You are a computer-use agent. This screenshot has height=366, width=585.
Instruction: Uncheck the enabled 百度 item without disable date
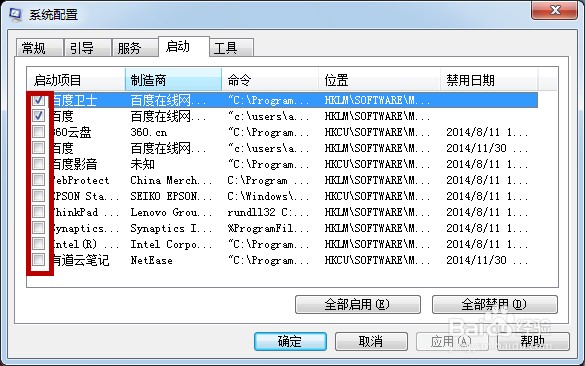coord(38,116)
